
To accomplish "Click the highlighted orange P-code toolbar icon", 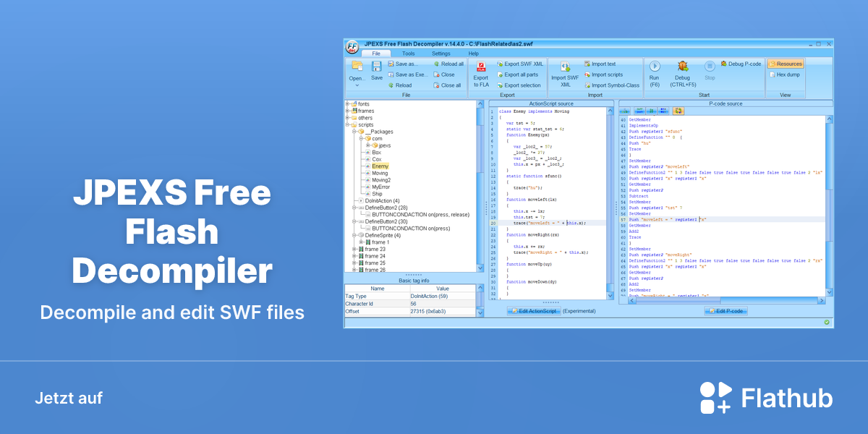I will (x=678, y=111).
